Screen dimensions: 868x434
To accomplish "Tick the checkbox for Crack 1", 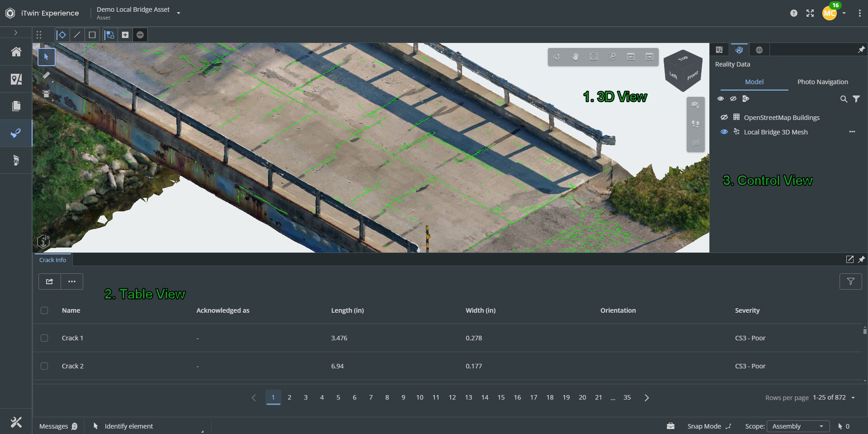I will coord(44,338).
